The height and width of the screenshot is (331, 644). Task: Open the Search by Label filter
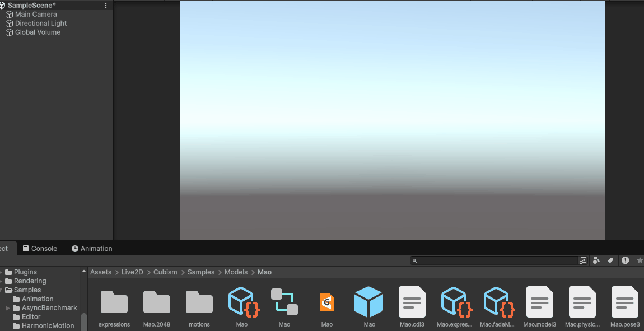[611, 260]
